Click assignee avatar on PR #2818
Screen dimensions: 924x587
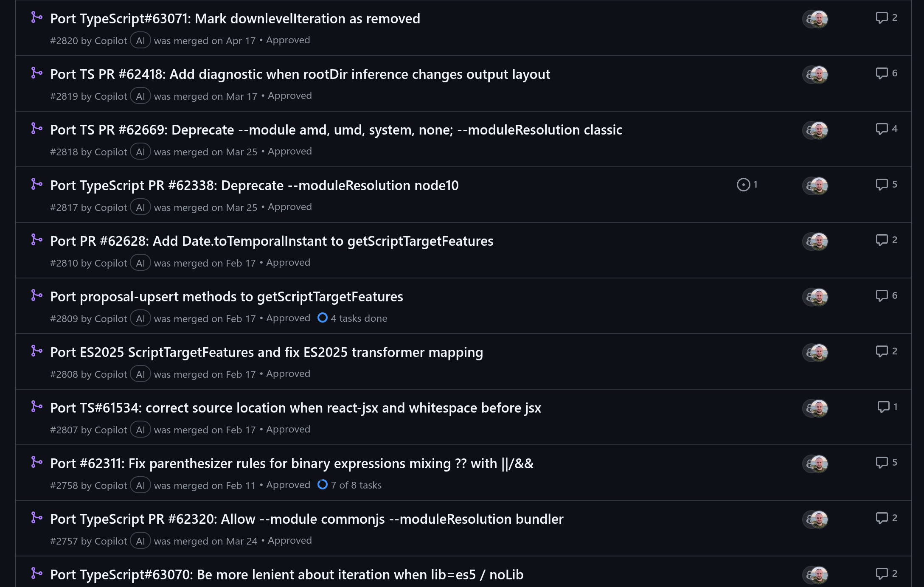pos(815,130)
